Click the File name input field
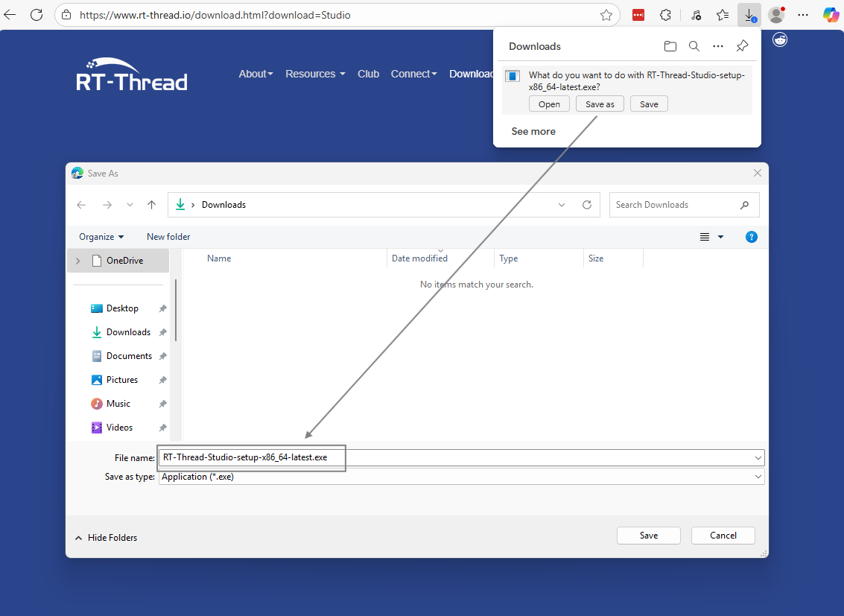This screenshot has height=616, width=844. pos(251,457)
